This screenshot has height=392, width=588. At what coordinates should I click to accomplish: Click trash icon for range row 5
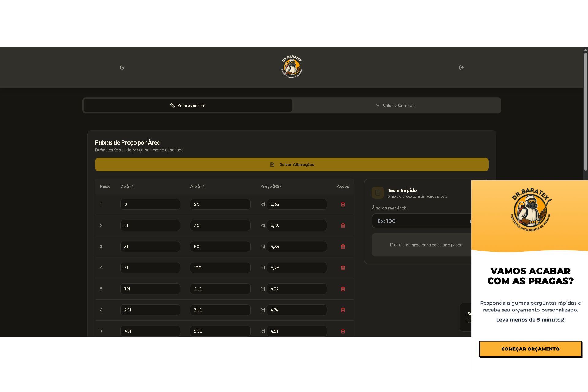click(343, 289)
